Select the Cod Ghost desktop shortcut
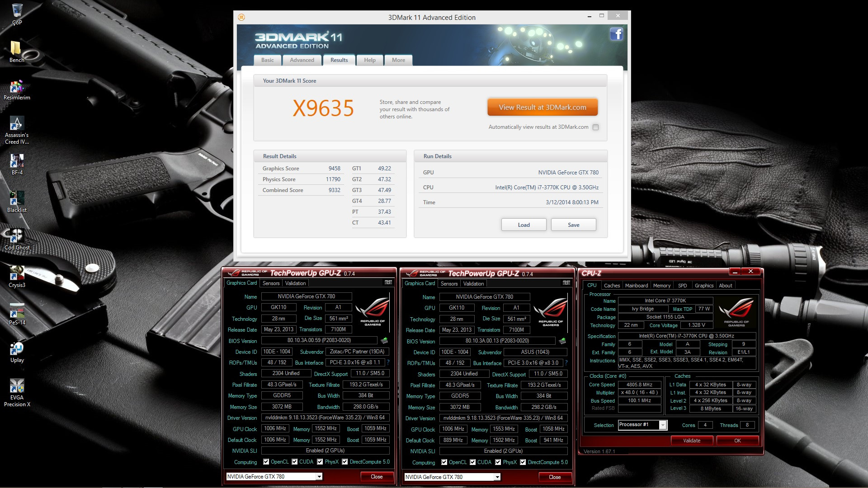The width and height of the screenshot is (868, 488). (17, 239)
